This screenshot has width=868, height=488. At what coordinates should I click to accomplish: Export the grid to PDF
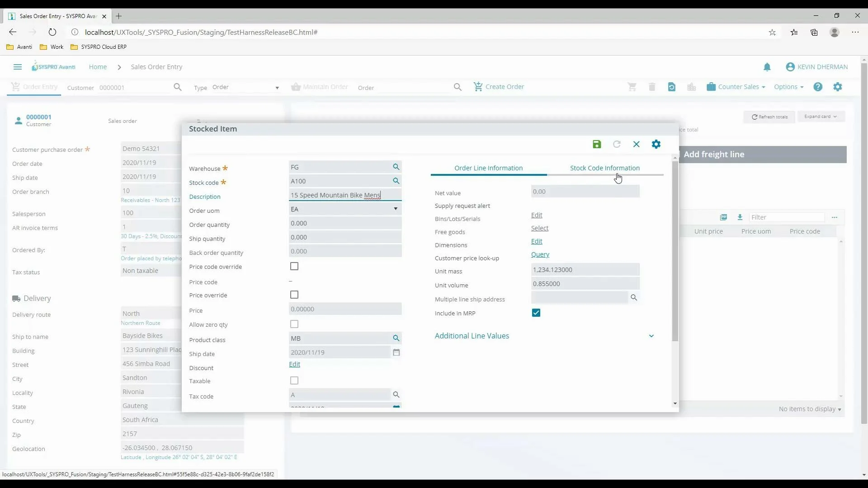pos(724,217)
